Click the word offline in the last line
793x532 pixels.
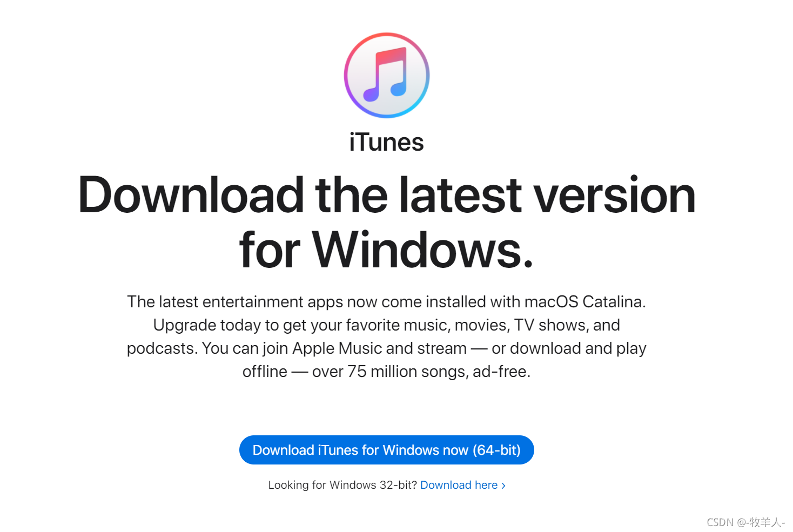[x=265, y=372]
